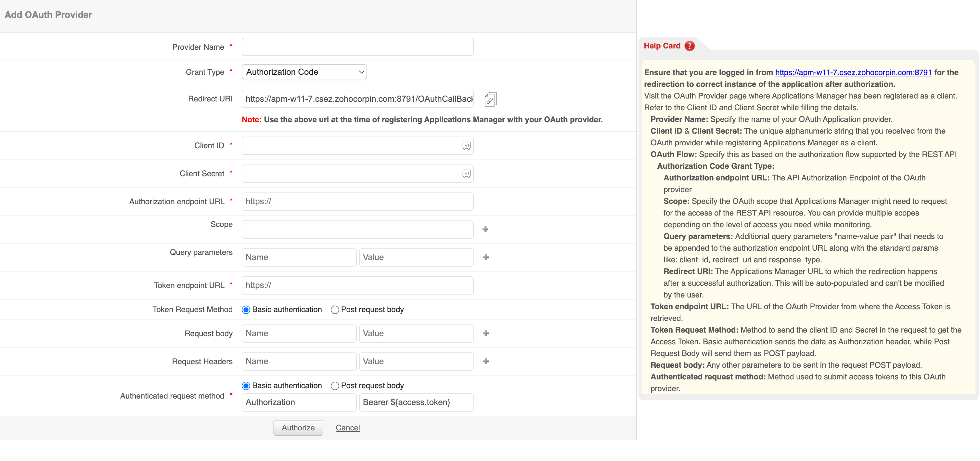Click into the Redirect URI field

click(358, 99)
